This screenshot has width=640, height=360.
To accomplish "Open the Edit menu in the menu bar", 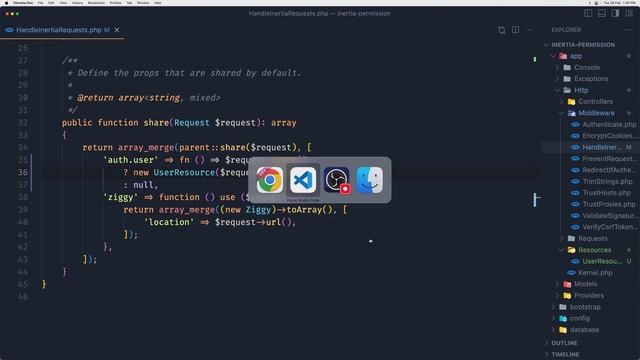I will [51, 3].
